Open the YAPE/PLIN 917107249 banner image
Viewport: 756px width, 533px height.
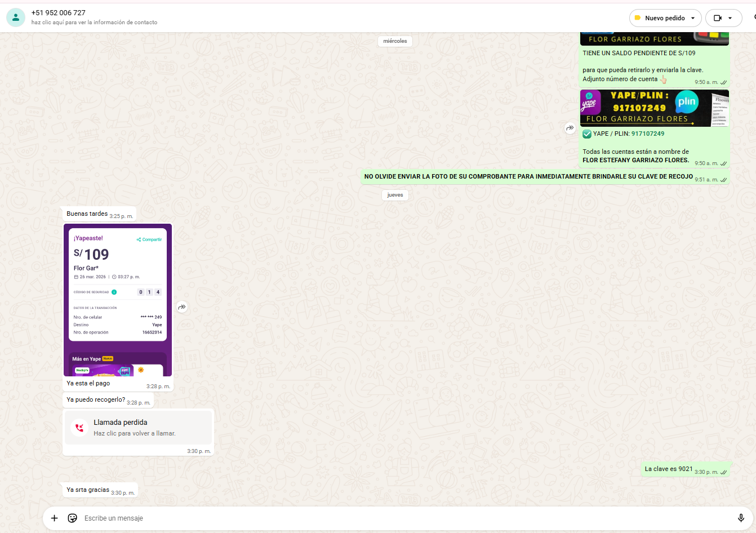654,108
